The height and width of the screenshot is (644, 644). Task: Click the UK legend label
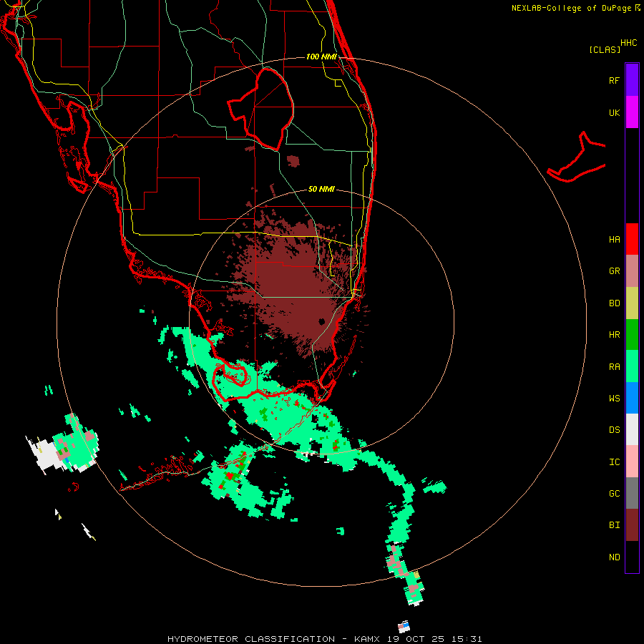(x=614, y=112)
